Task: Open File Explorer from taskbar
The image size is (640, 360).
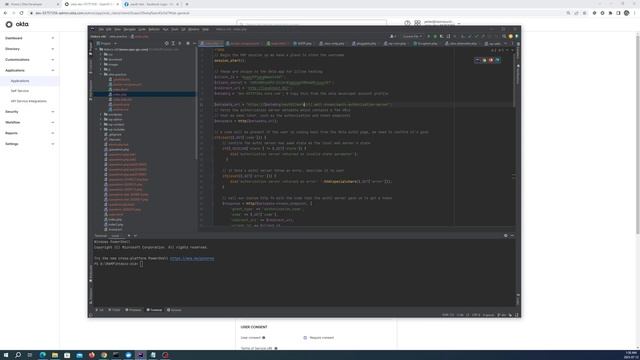Action: click(55, 355)
